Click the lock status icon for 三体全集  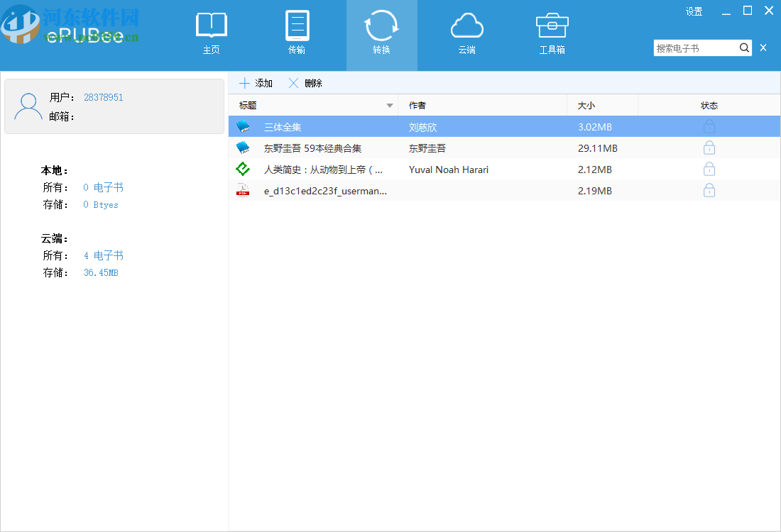pos(709,127)
